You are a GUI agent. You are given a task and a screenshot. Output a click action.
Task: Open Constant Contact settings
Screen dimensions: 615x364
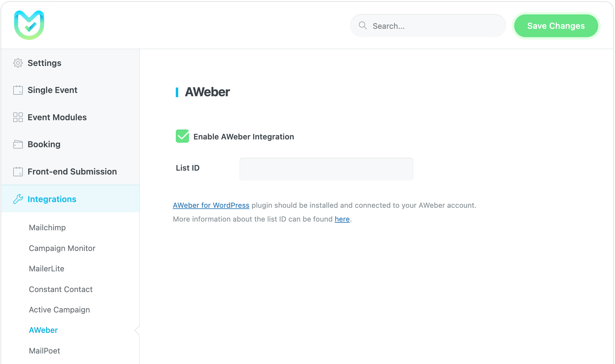[x=61, y=289]
